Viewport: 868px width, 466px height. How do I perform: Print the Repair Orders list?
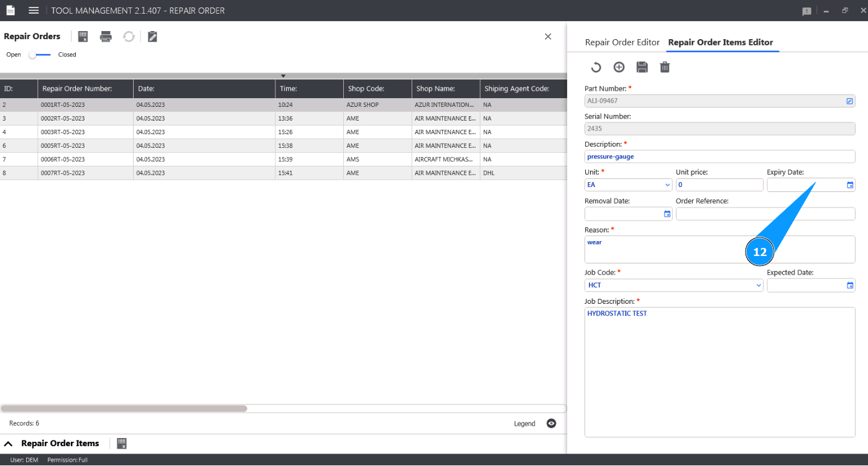(106, 37)
